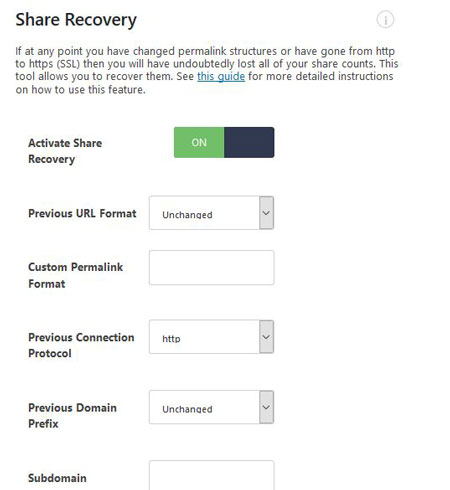
Task: Click the 'Activate Share Recovery' label
Action: pos(65,151)
